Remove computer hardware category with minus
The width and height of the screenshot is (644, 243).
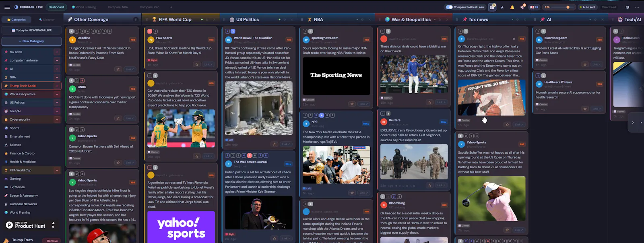click(57, 60)
